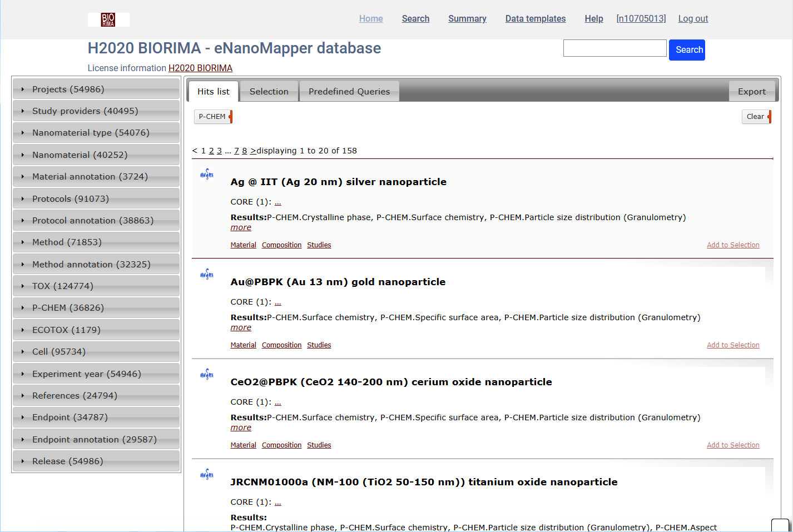Click 'Add to Selection' for Au@PBPK gold nanoparticle
Viewport: 793px width, 532px height.
pos(733,345)
